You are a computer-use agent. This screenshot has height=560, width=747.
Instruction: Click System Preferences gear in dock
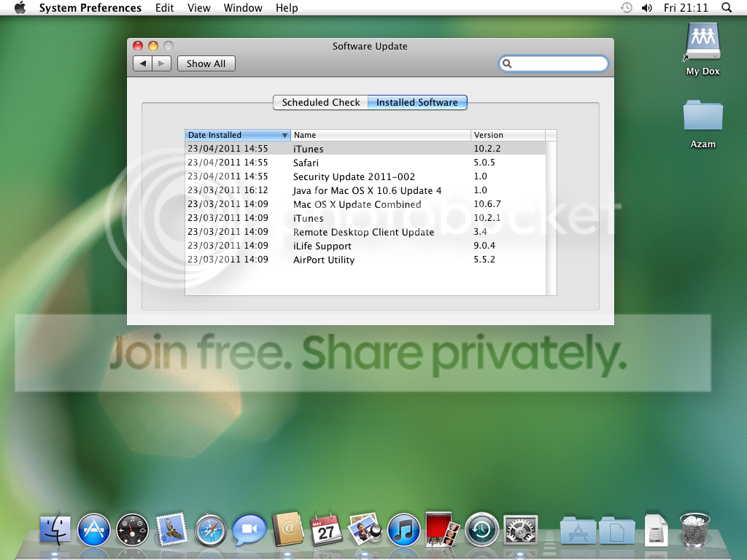(x=520, y=529)
